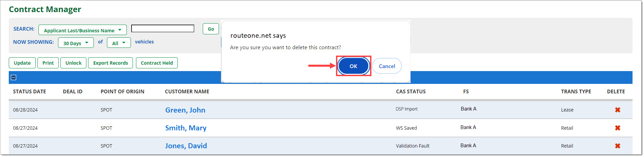
Task: Open customer Smith, Mary
Action: click(x=186, y=128)
